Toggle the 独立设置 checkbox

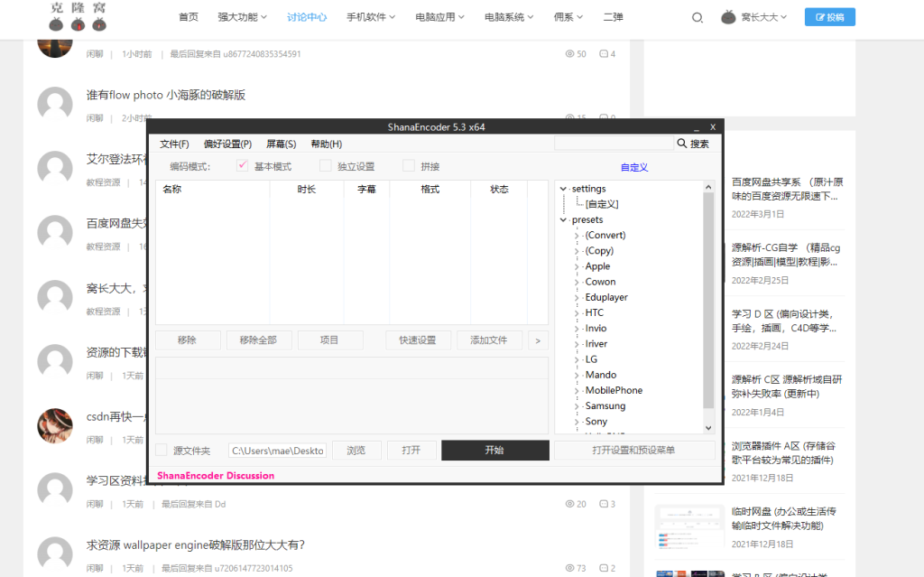pos(325,166)
